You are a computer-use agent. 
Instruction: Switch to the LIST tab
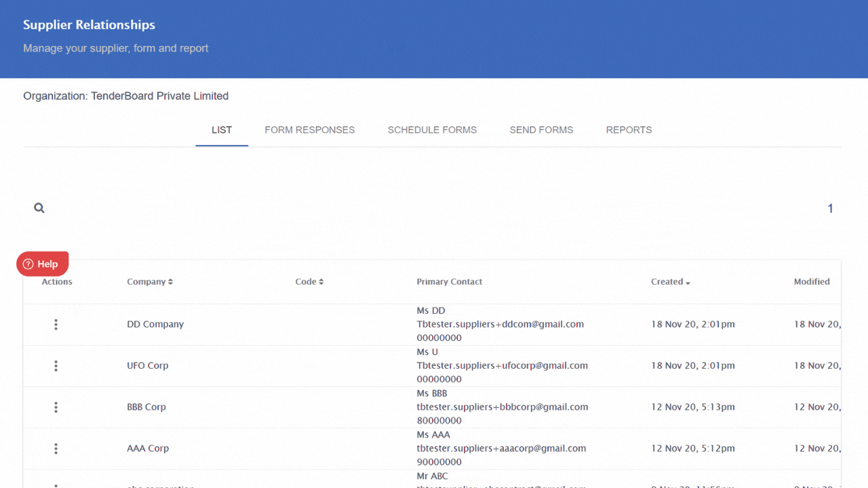click(222, 129)
